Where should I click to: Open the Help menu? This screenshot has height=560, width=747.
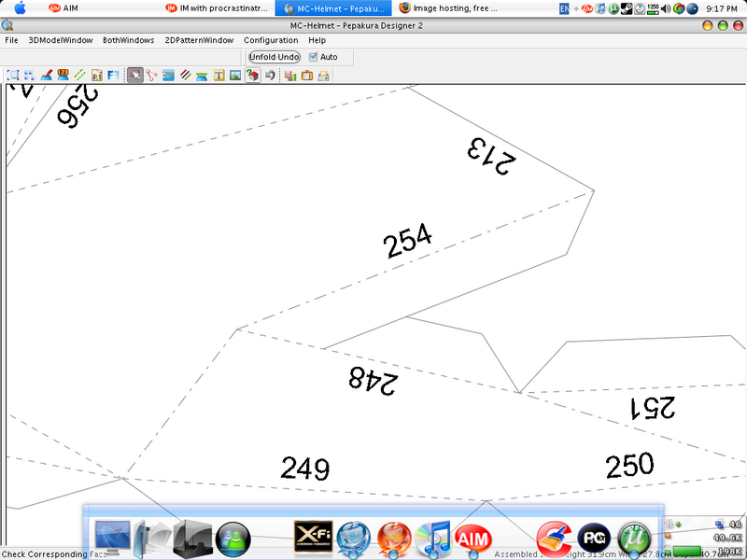coord(317,40)
